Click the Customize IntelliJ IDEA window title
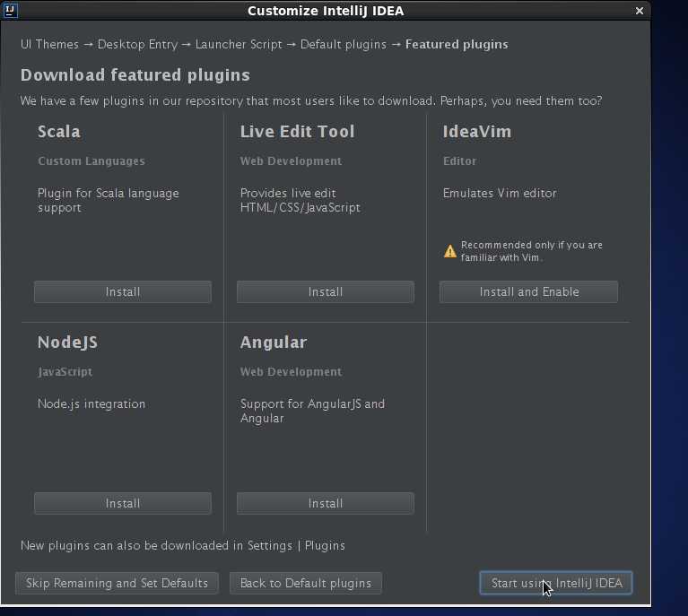Screen dimensions: 688x616 coord(326,11)
